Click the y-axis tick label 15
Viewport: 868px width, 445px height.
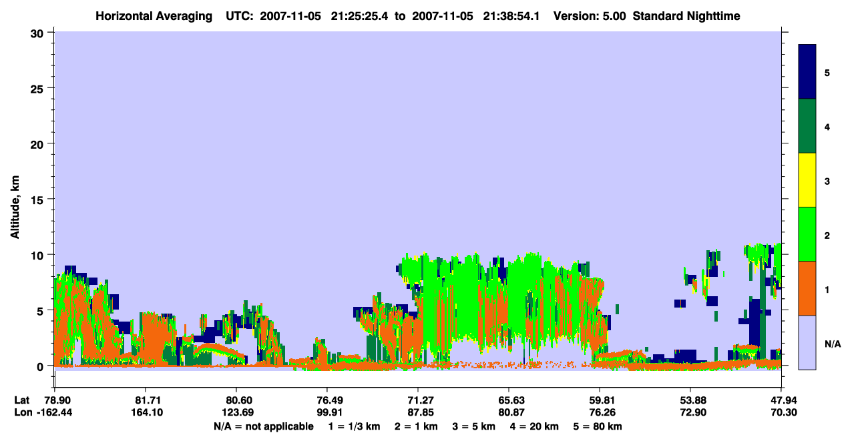point(39,199)
